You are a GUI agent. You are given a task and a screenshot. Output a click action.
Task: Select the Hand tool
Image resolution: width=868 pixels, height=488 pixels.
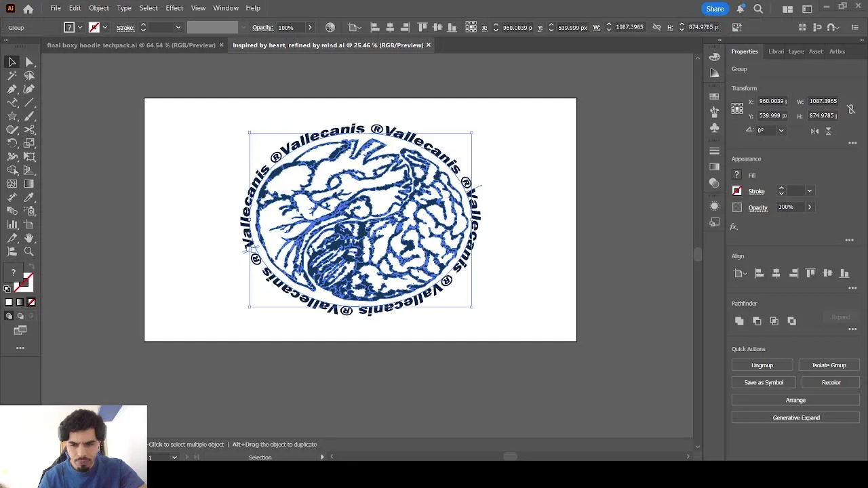click(x=29, y=238)
